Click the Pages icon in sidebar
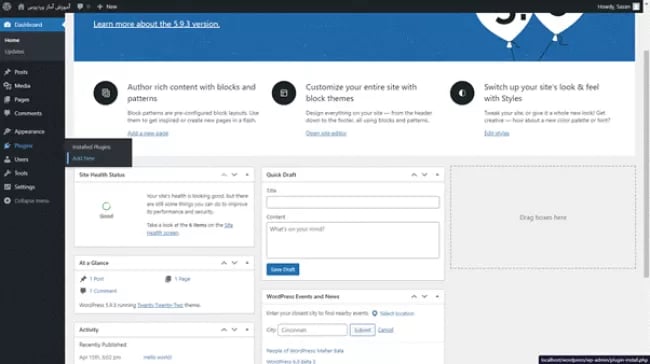This screenshot has width=650, height=364. point(7,99)
